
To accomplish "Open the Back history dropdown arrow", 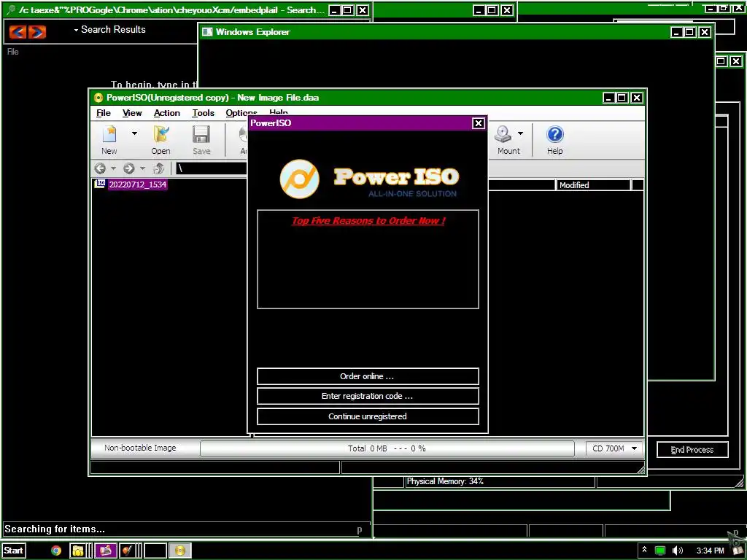I will click(x=113, y=168).
